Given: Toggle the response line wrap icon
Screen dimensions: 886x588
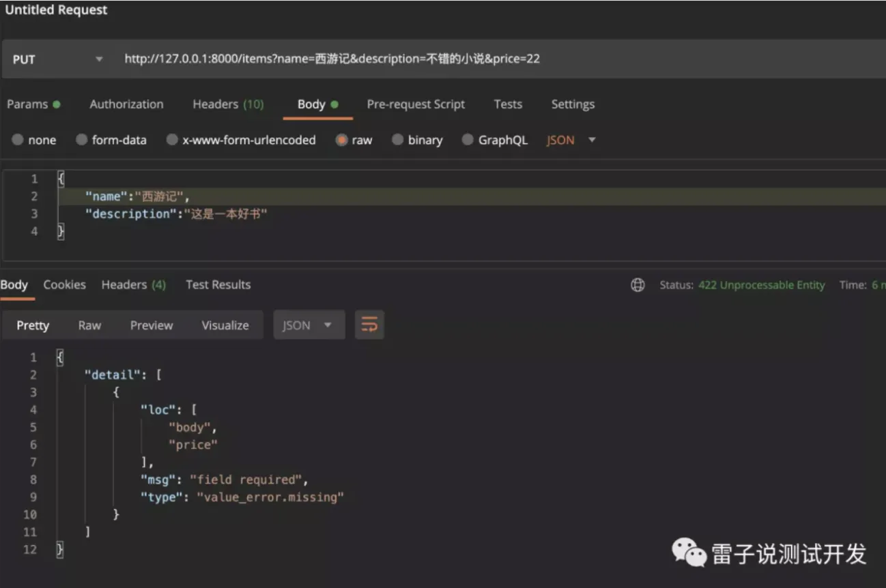Looking at the screenshot, I should (369, 325).
